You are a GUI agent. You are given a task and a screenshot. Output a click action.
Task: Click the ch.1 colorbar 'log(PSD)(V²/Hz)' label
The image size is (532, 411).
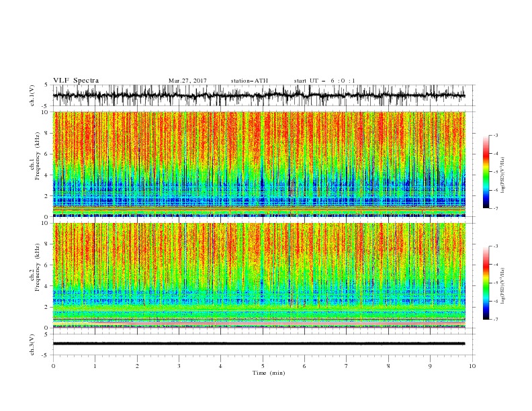point(502,175)
